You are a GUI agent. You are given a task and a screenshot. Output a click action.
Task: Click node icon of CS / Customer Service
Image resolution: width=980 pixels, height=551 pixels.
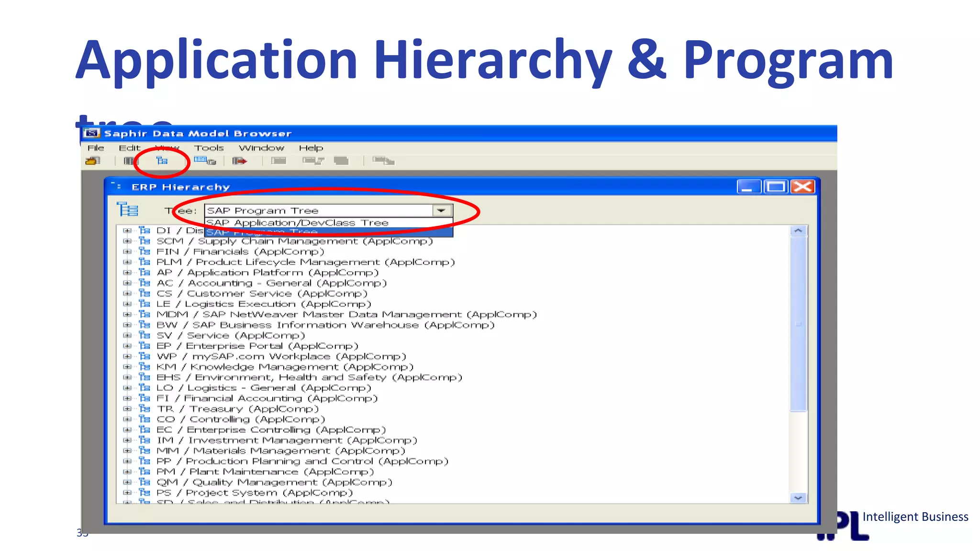click(145, 293)
